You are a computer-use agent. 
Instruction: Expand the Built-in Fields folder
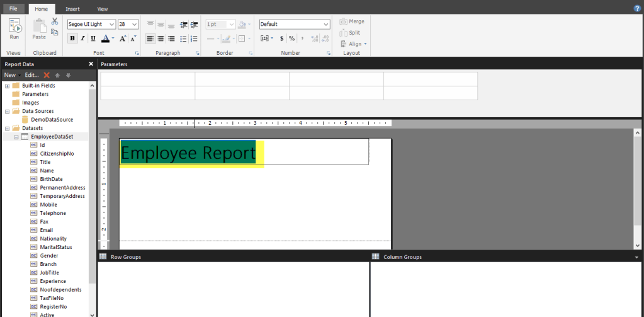pos(7,86)
